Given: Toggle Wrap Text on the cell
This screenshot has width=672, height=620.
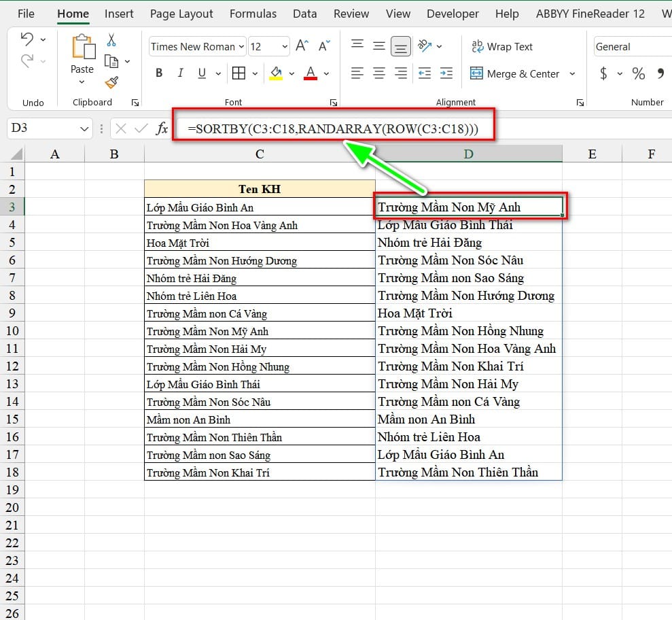Looking at the screenshot, I should pos(501,46).
